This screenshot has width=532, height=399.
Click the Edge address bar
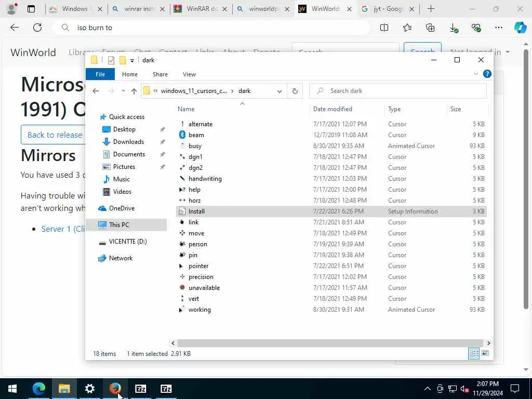[x=211, y=28]
